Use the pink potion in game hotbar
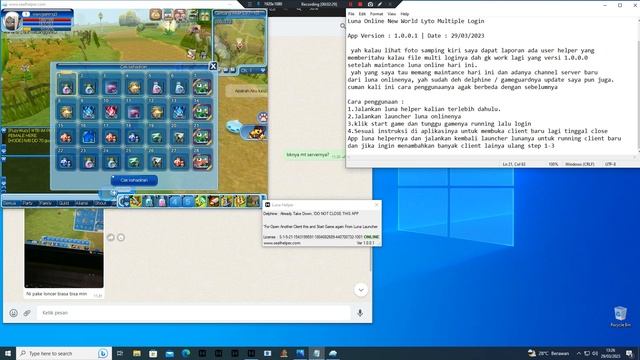This screenshot has height=360, width=640. click(x=162, y=201)
